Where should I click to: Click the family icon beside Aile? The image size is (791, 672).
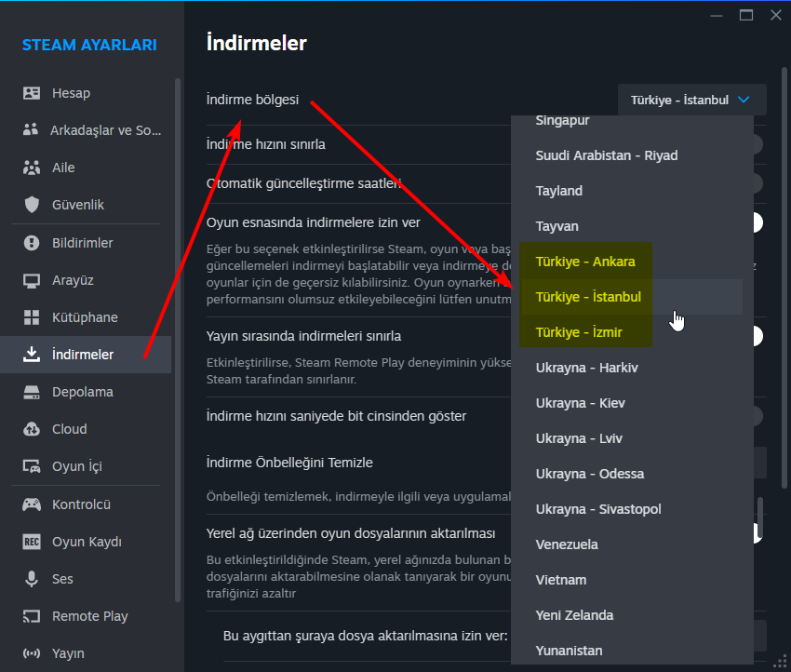[x=32, y=168]
